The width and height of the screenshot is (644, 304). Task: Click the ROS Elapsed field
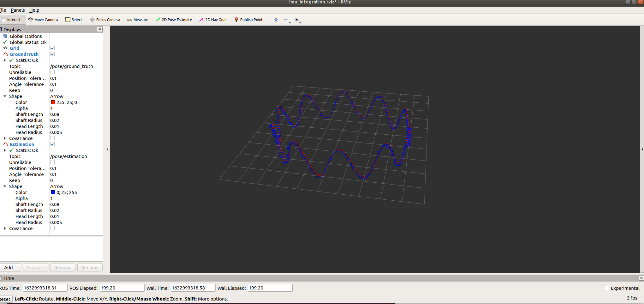122,288
